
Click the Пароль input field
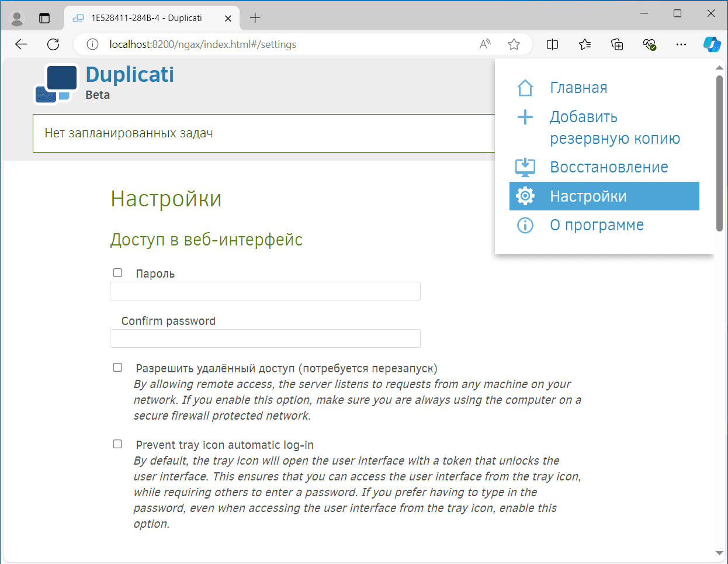pyautogui.click(x=265, y=291)
